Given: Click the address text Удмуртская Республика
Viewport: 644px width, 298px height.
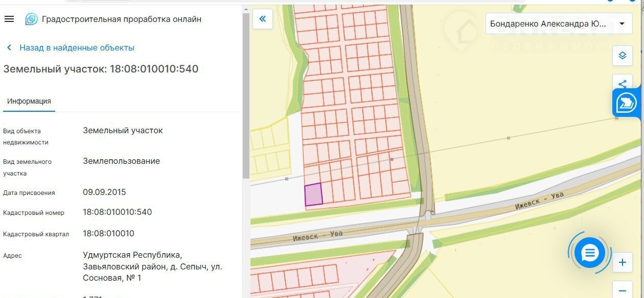Looking at the screenshot, I should (x=132, y=255).
